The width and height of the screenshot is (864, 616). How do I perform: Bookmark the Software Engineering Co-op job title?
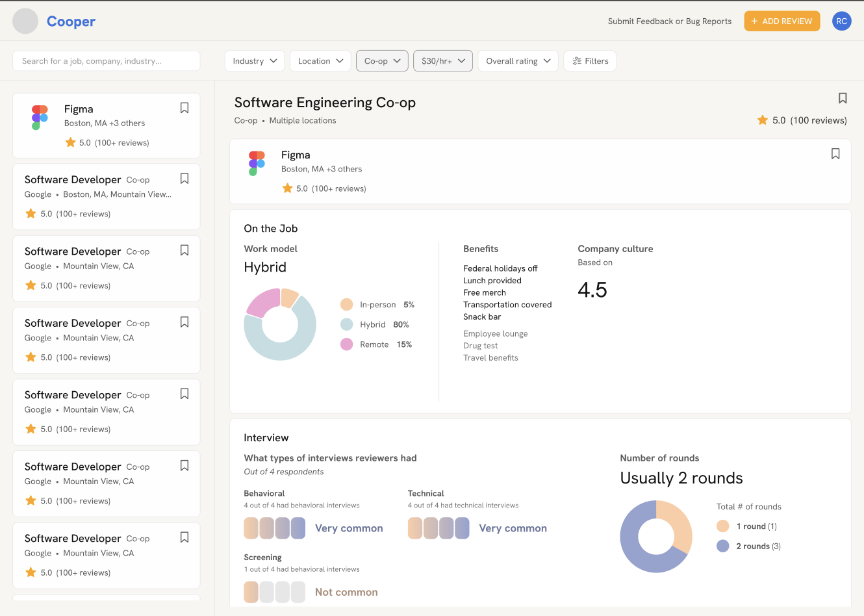[x=843, y=98]
